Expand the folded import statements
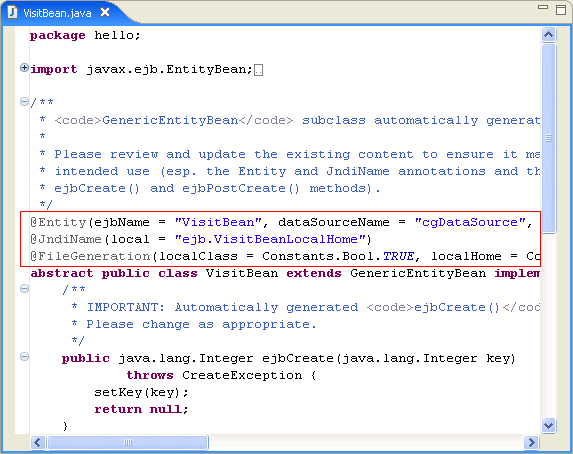The image size is (573, 454). [24, 68]
